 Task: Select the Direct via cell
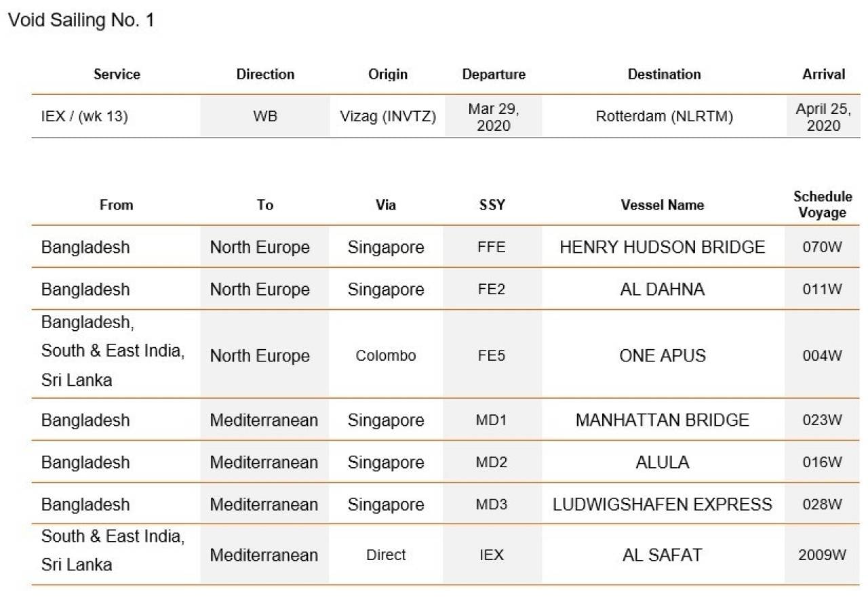(386, 555)
